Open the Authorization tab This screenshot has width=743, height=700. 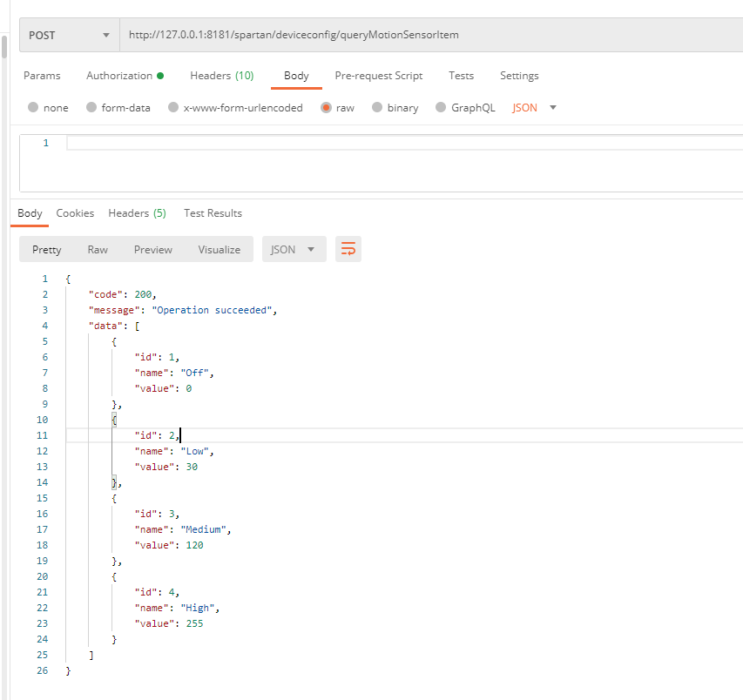coord(124,76)
